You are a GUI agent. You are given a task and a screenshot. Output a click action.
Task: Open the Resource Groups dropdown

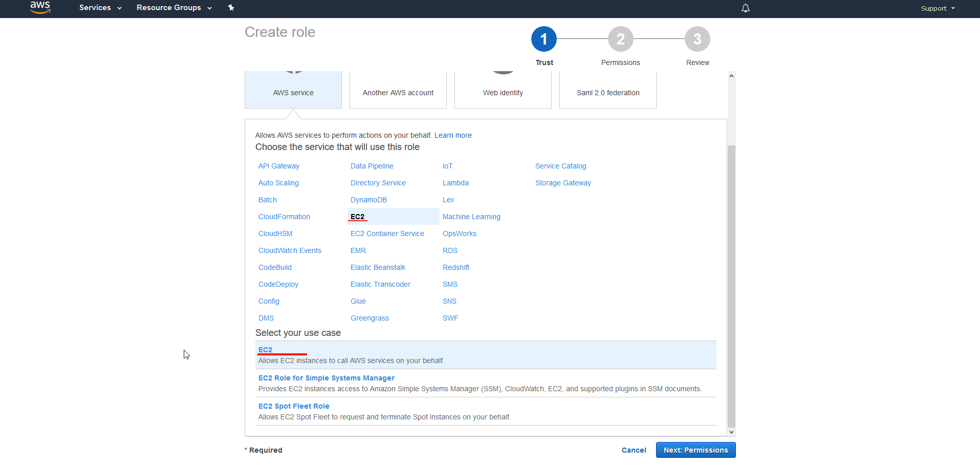pyautogui.click(x=174, y=8)
